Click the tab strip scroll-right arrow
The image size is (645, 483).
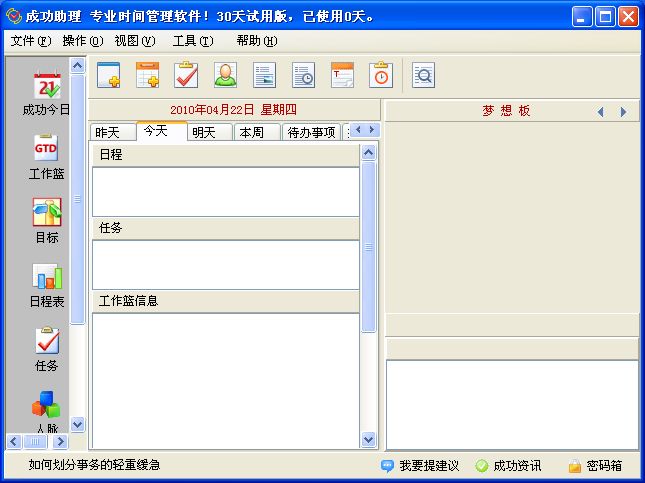coord(372,130)
